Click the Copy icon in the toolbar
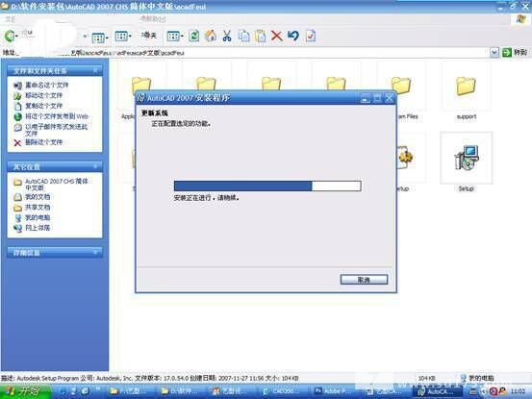 [x=244, y=36]
